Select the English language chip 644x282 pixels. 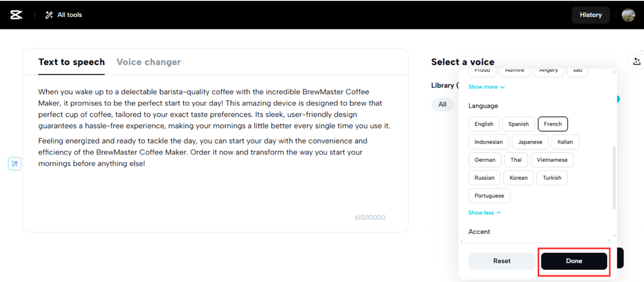click(x=484, y=124)
